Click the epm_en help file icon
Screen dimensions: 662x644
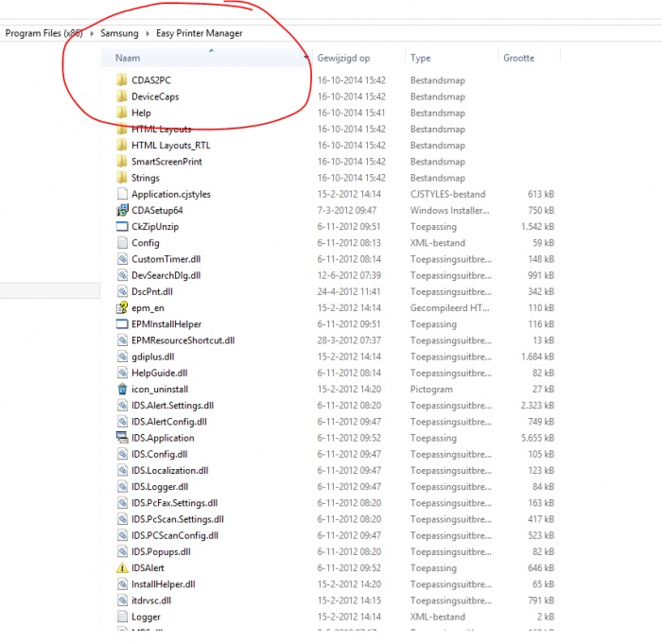pyautogui.click(x=122, y=307)
